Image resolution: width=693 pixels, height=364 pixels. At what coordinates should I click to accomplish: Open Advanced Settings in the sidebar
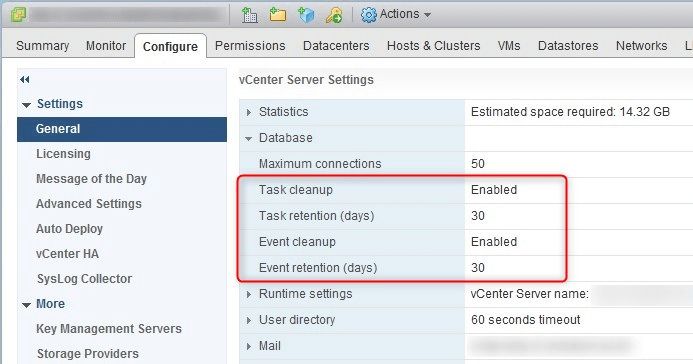[x=89, y=204]
